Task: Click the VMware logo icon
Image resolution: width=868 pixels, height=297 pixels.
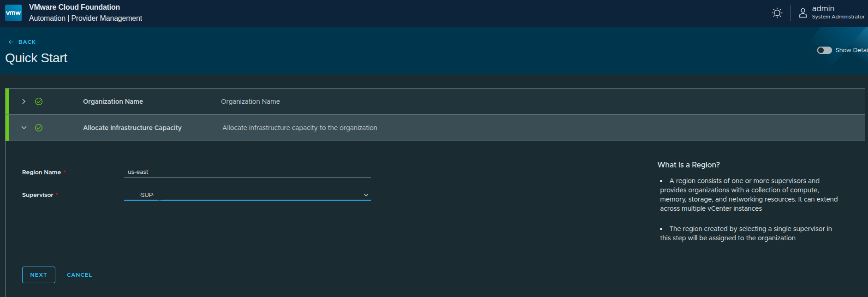Action: [x=13, y=13]
